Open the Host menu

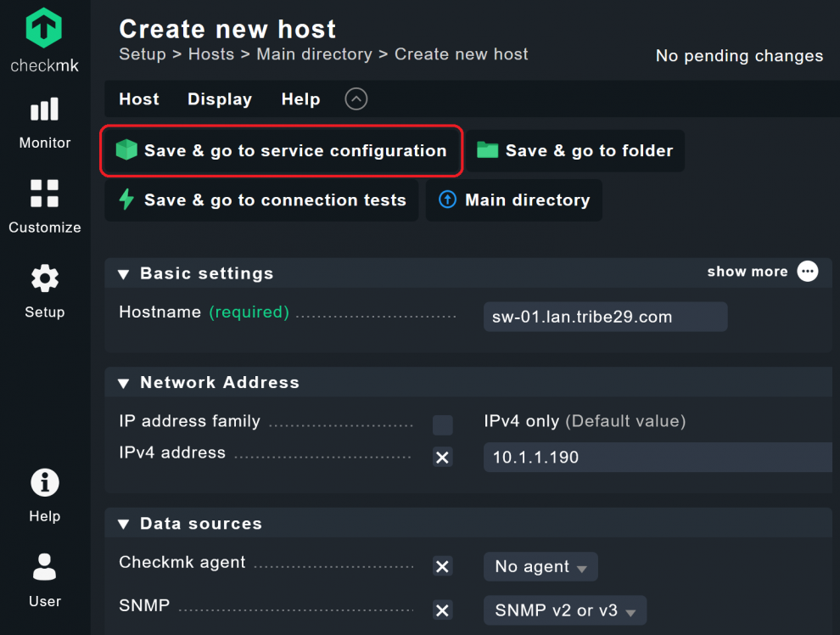(x=138, y=99)
